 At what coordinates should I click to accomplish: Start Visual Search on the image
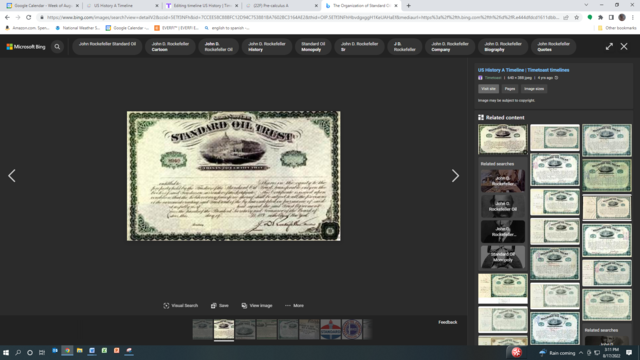(x=180, y=305)
